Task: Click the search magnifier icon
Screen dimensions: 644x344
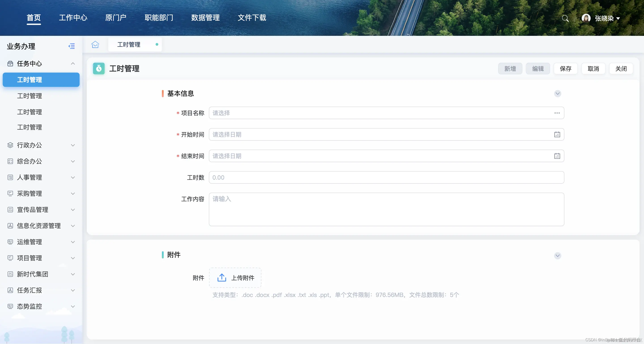Action: point(565,18)
